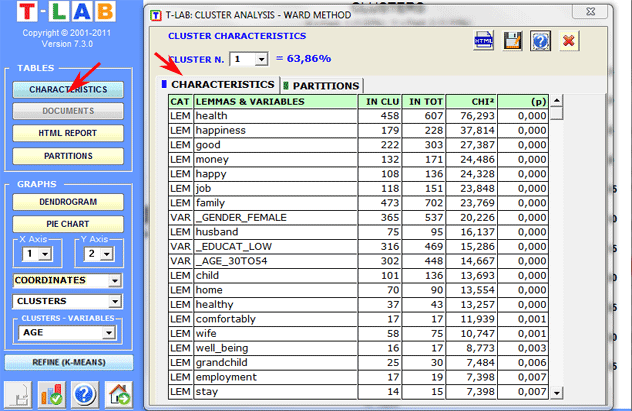Viewport: 632px width, 411px height.
Task: Click REFINE (K-MEANS) button
Action: point(69,362)
